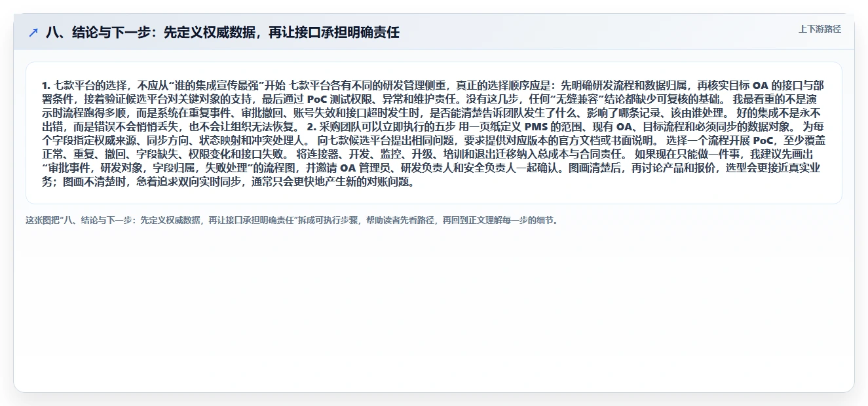This screenshot has height=406, width=868.
Task: Click the text '2. 采购团队可以立即执行的五步'
Action: (381, 127)
